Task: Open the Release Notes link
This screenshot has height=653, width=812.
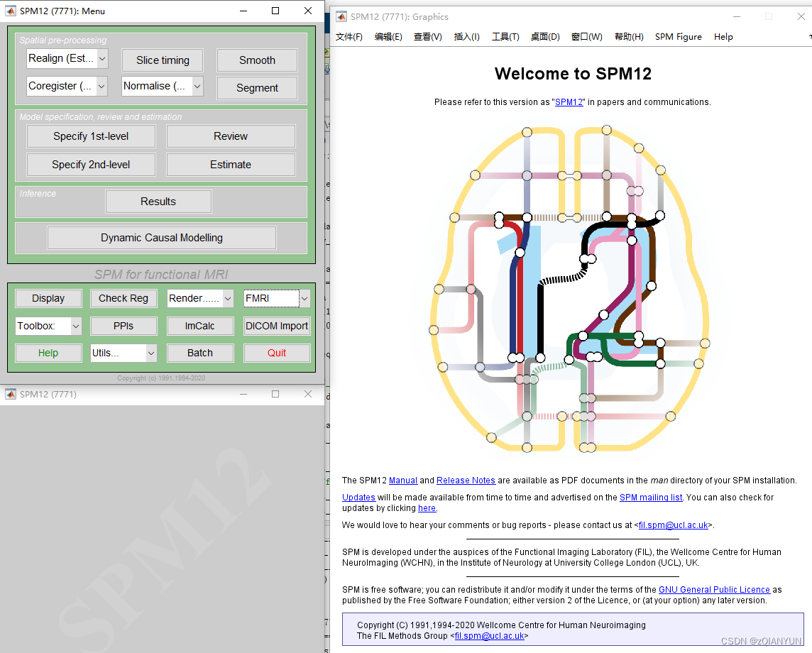Action: (466, 481)
